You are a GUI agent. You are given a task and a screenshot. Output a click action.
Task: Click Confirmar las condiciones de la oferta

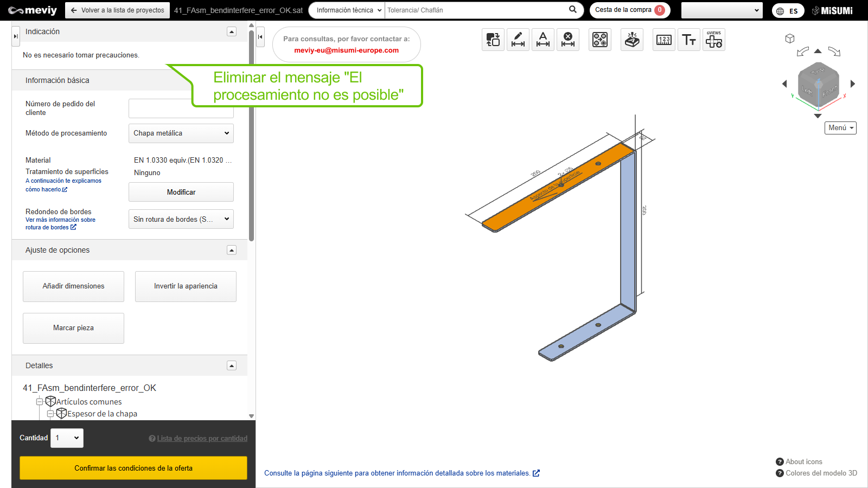(133, 468)
